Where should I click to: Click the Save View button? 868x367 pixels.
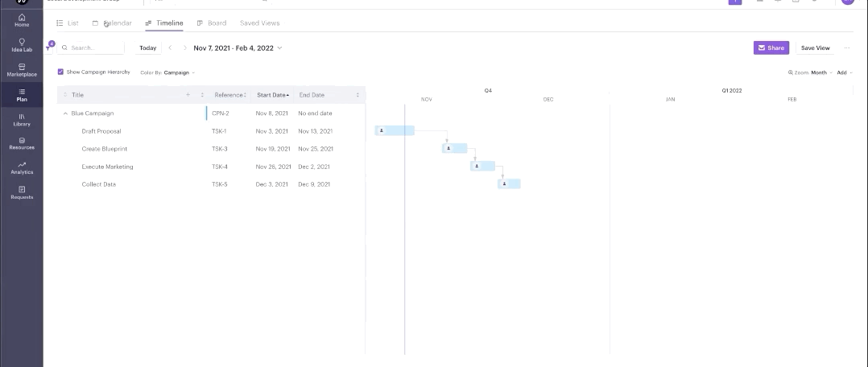point(815,47)
